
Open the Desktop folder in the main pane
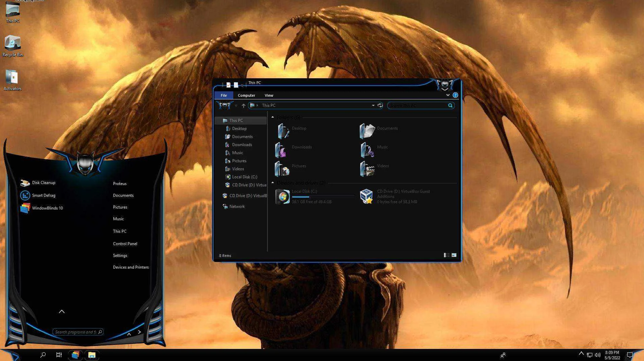(x=291, y=131)
